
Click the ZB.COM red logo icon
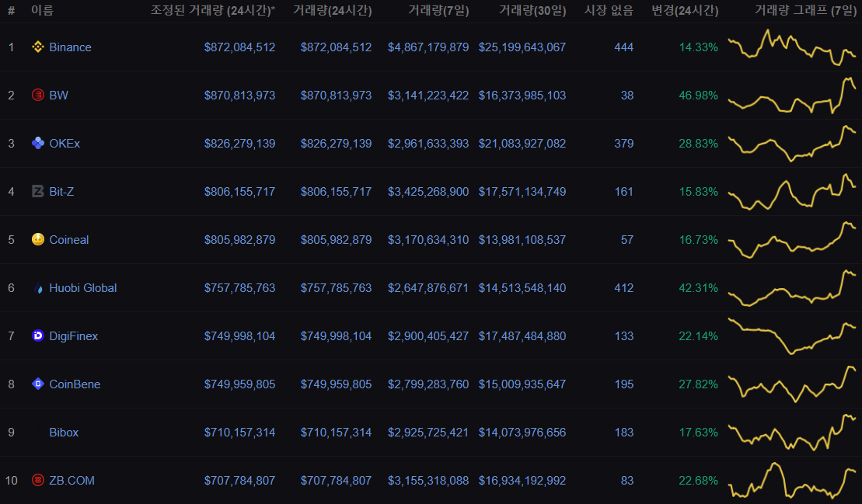click(38, 481)
